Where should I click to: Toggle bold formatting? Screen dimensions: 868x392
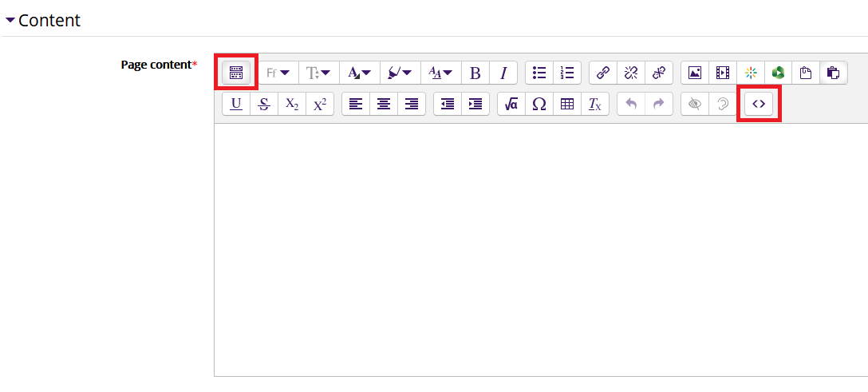click(475, 73)
